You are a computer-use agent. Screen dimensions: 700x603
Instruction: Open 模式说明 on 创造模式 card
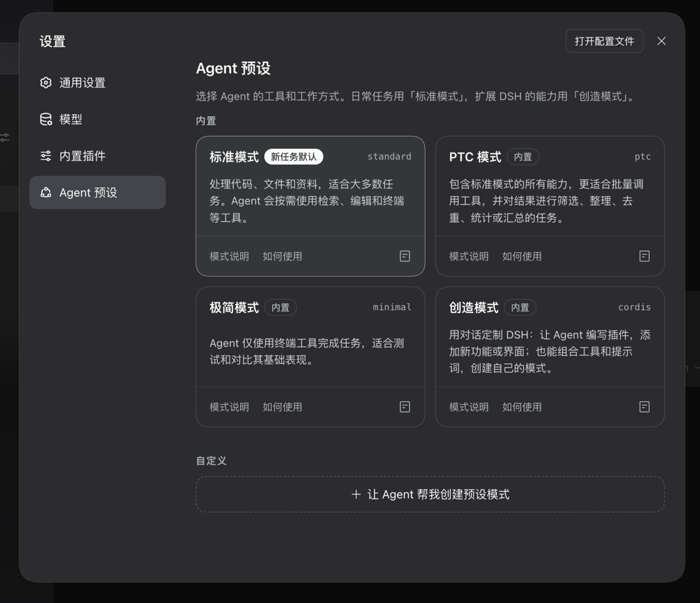pyautogui.click(x=469, y=407)
